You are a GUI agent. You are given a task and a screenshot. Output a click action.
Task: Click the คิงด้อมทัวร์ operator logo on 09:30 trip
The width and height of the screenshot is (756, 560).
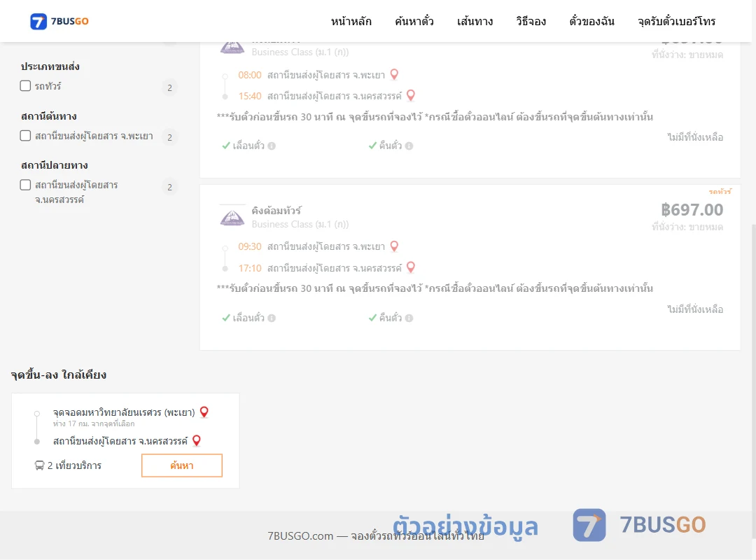click(232, 216)
